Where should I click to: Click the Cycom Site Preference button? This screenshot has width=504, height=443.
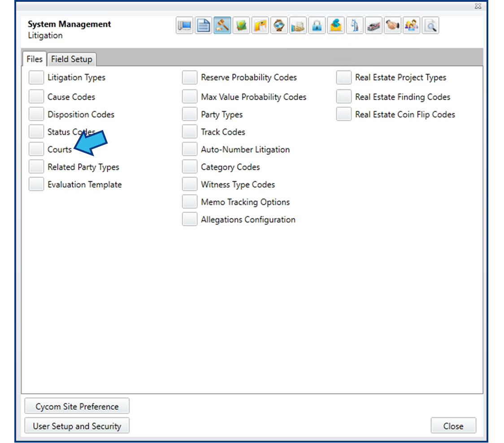pyautogui.click(x=77, y=406)
